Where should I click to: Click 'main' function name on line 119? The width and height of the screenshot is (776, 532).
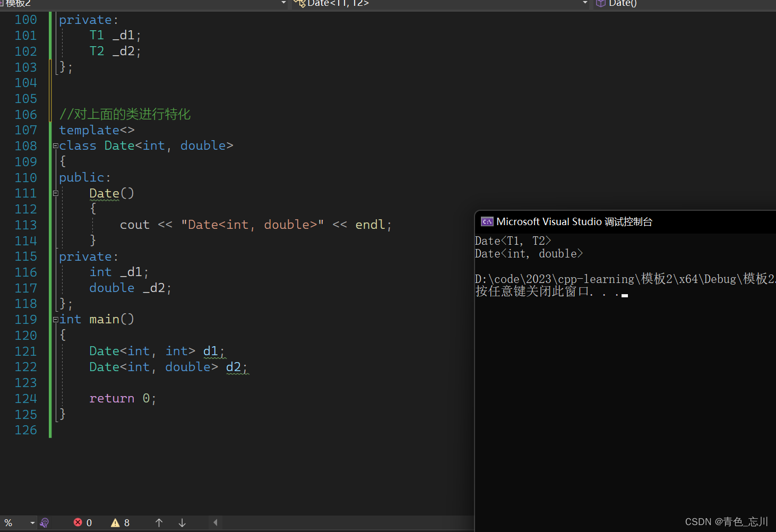click(x=104, y=319)
